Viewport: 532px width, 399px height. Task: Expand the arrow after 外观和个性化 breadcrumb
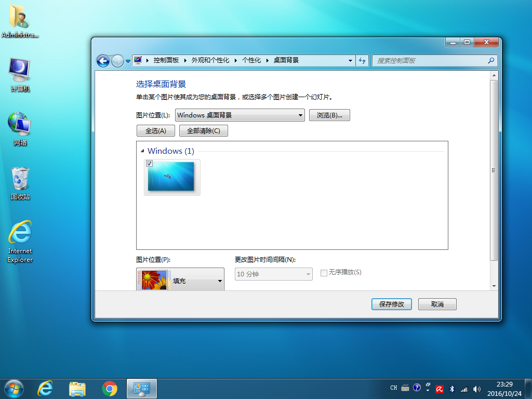point(235,60)
